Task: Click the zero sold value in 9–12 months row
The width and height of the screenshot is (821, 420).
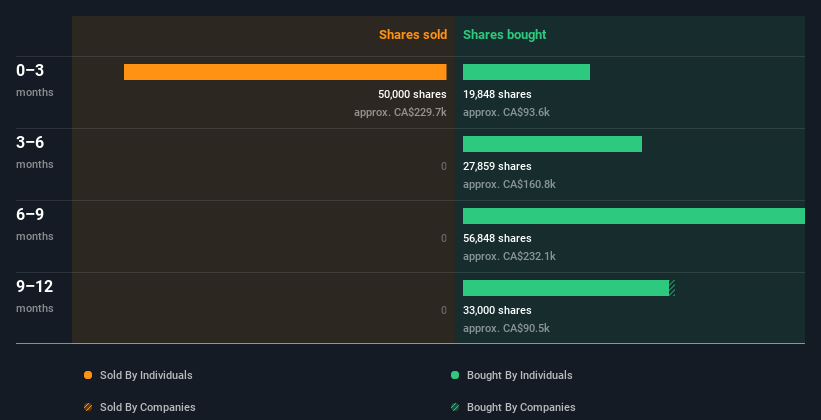Action: point(444,311)
